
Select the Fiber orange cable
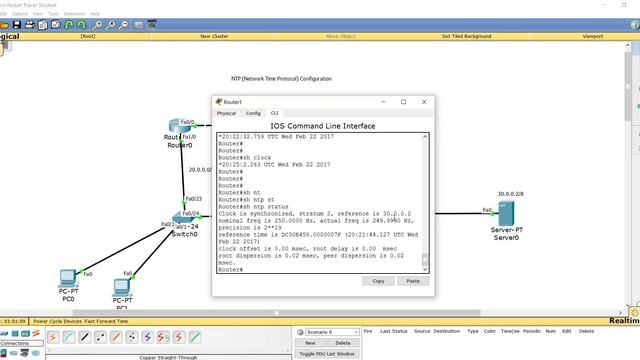(x=116, y=337)
